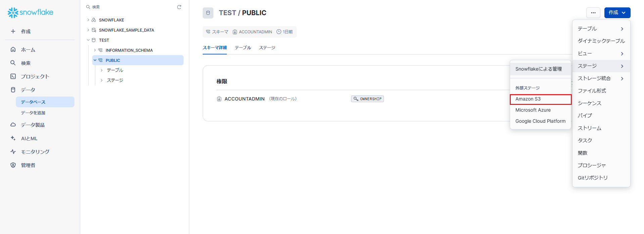
Task: Click the PUBLIC schema icon in tree
Action: [100, 60]
